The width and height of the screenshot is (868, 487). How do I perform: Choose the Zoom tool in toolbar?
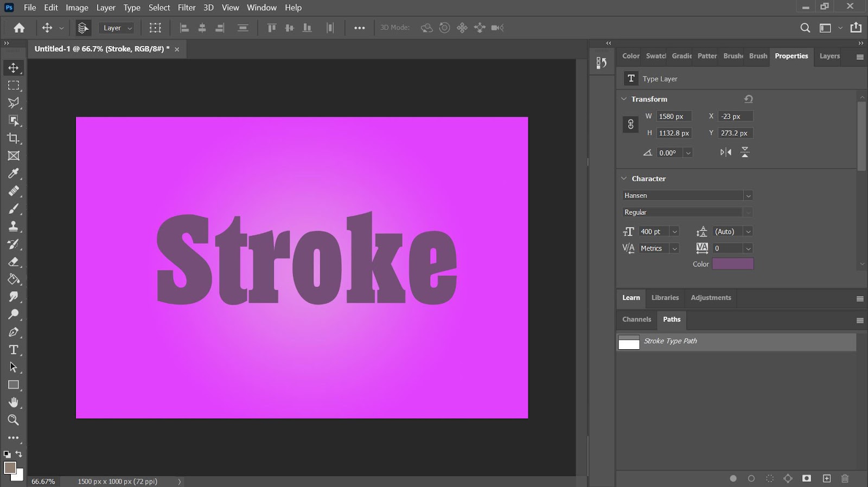point(14,420)
